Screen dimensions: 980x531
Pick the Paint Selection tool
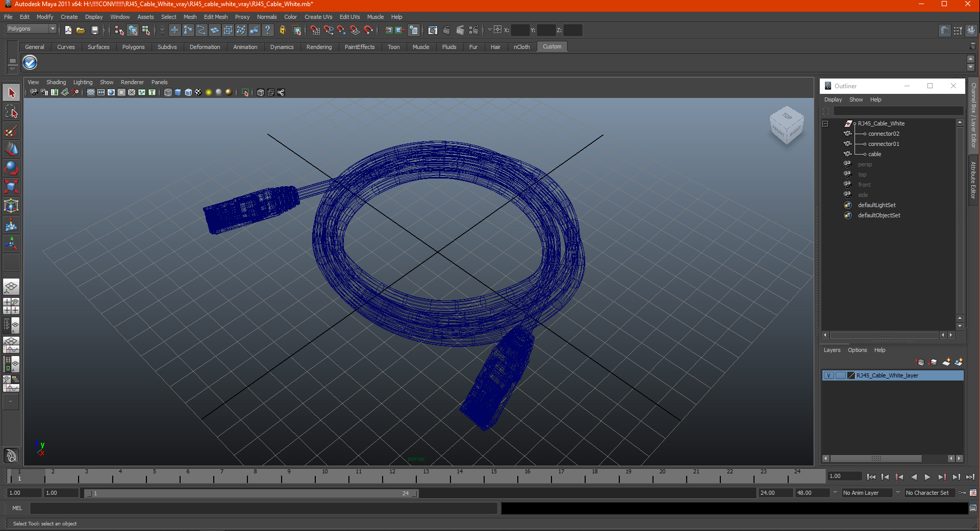tap(11, 131)
